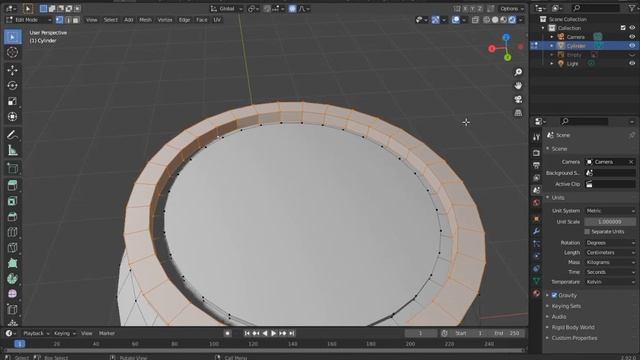Open the Mass Kilograms dropdown
Viewport: 640px width, 360px height.
(610, 262)
